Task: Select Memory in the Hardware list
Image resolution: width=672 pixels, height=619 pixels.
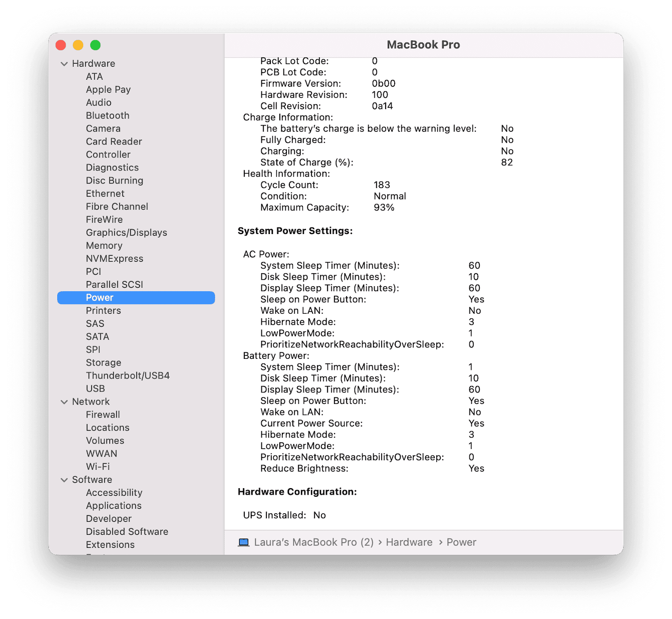Action: [x=104, y=245]
